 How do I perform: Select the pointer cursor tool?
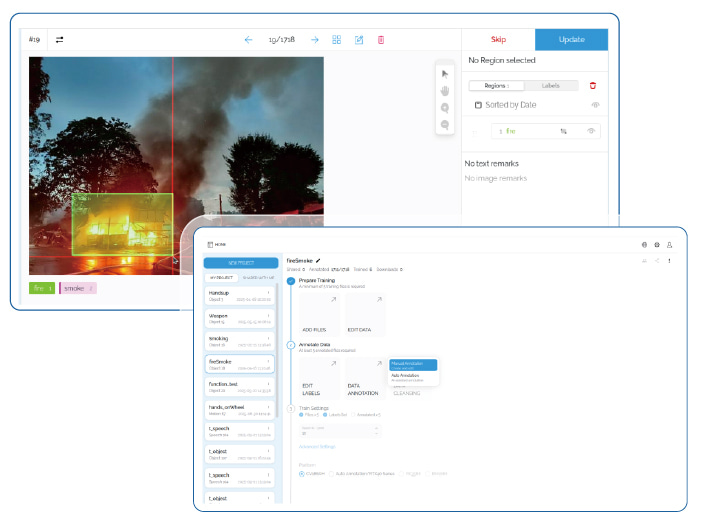point(445,73)
